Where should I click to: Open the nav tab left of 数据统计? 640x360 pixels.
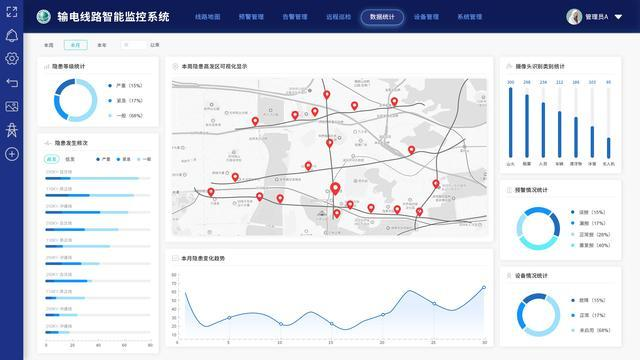338,17
